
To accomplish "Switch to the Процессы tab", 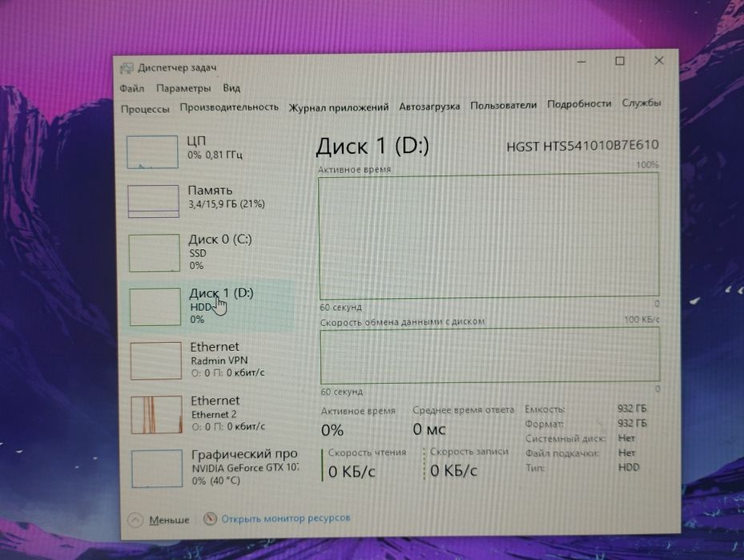I will [x=145, y=109].
